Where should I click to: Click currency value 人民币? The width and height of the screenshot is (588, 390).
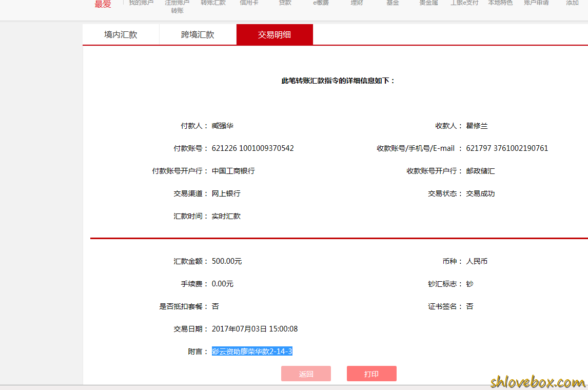[477, 261]
